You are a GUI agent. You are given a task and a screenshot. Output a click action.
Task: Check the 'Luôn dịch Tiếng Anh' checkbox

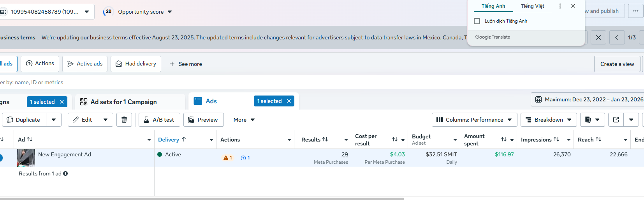[x=477, y=21]
